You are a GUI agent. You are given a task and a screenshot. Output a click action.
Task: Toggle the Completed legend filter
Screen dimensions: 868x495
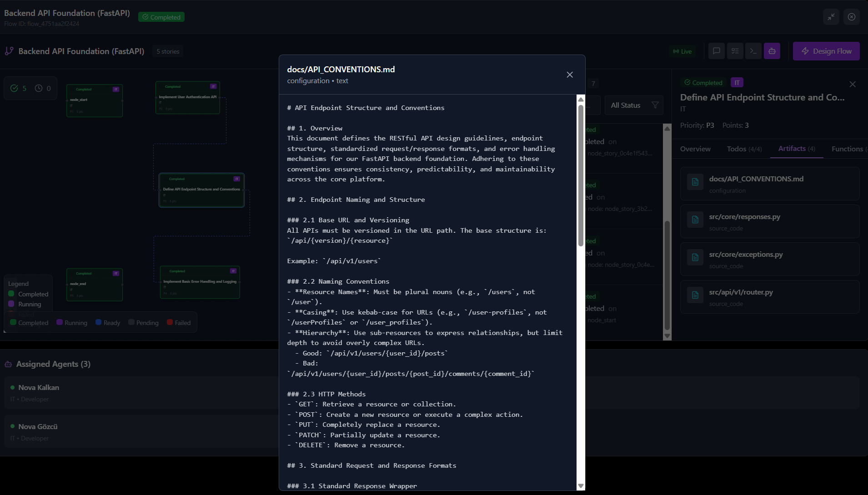coord(29,323)
